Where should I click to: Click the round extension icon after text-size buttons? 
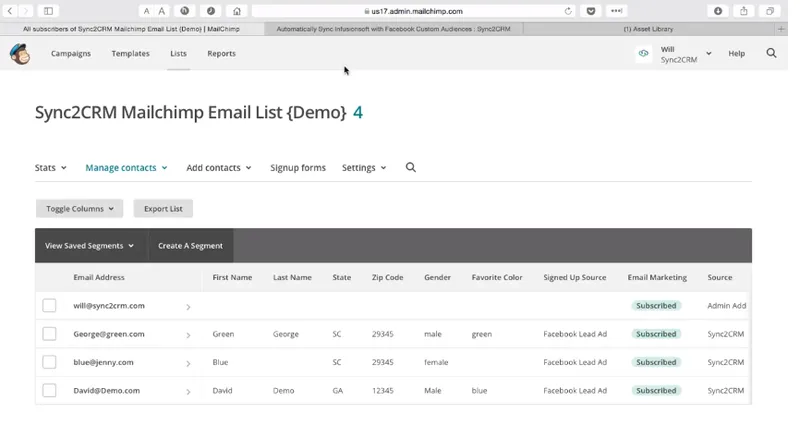click(x=185, y=11)
